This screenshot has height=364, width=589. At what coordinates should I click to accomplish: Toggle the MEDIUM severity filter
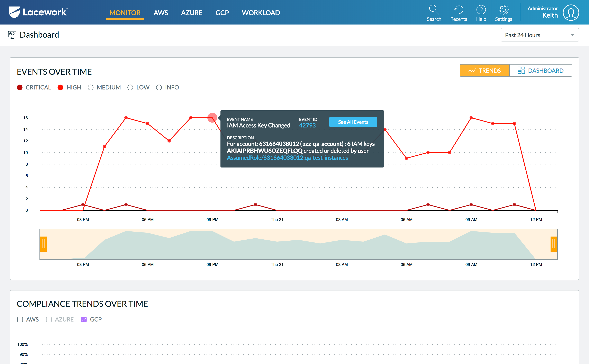pos(91,87)
